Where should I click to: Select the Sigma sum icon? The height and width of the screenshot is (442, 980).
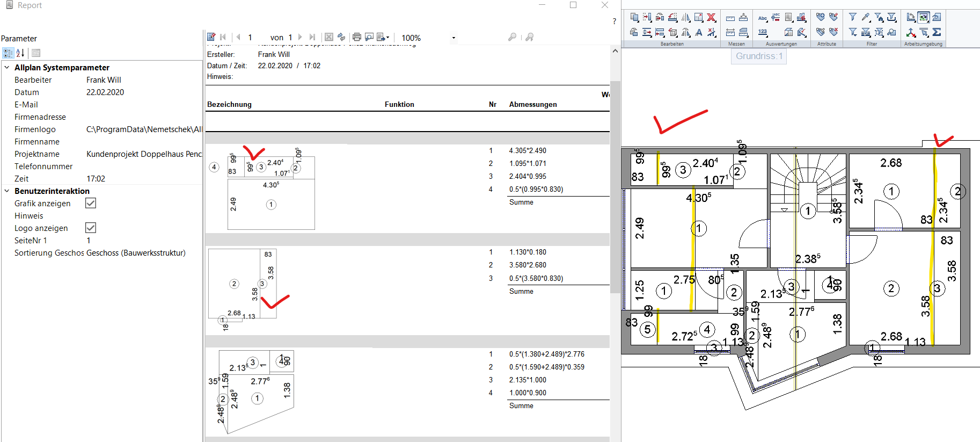tap(937, 32)
